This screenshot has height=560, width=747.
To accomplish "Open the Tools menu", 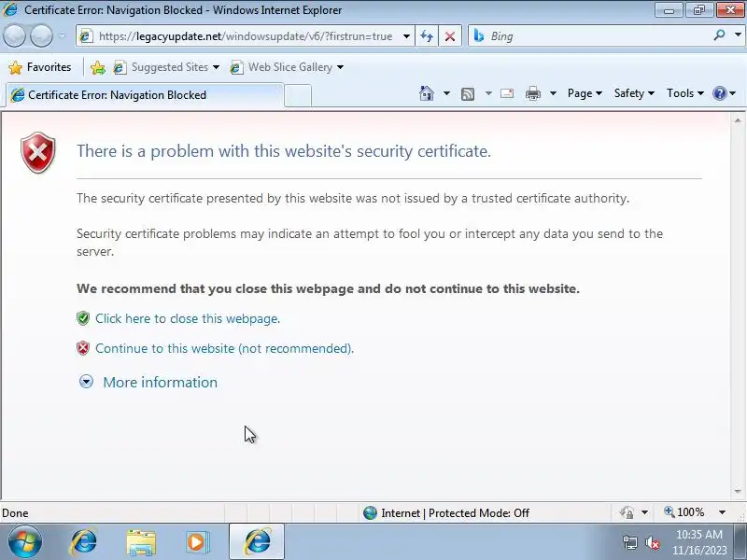I will pos(685,93).
